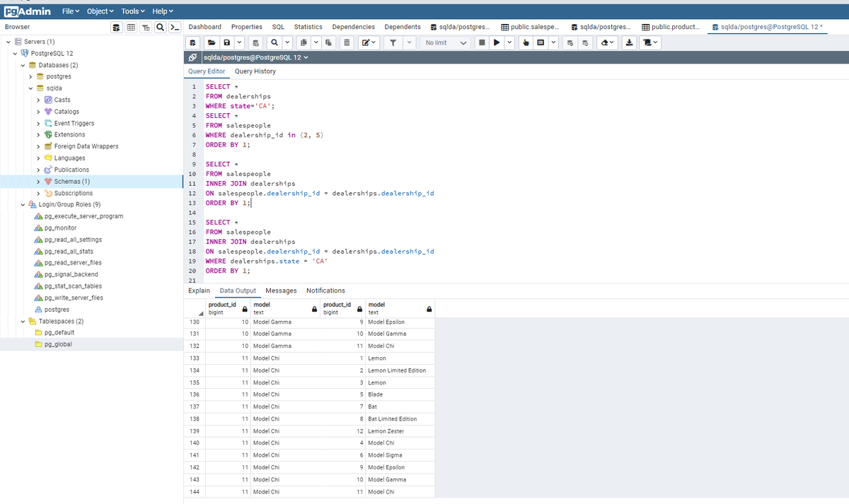This screenshot has height=504, width=849.
Task: Click the Filter funnel icon
Action: (393, 42)
